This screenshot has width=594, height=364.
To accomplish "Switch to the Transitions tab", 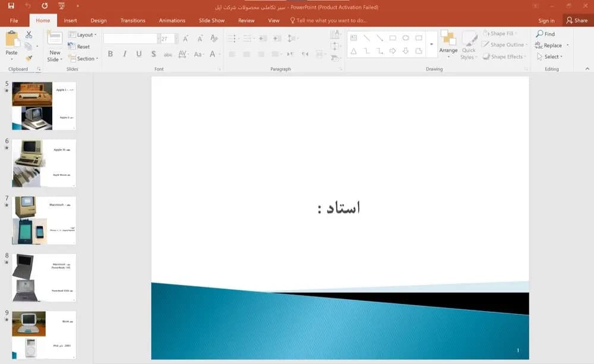I will (132, 20).
